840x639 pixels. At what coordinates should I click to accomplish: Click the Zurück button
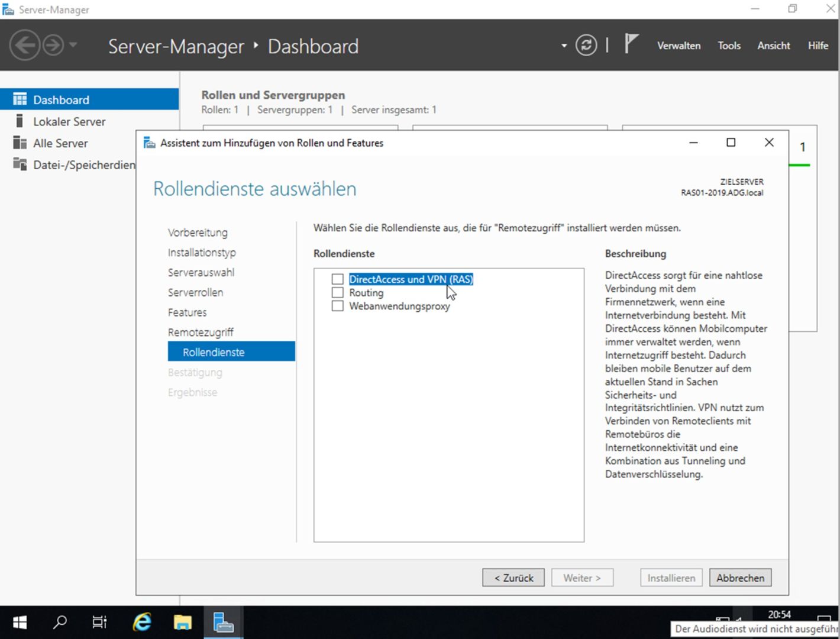(x=513, y=578)
